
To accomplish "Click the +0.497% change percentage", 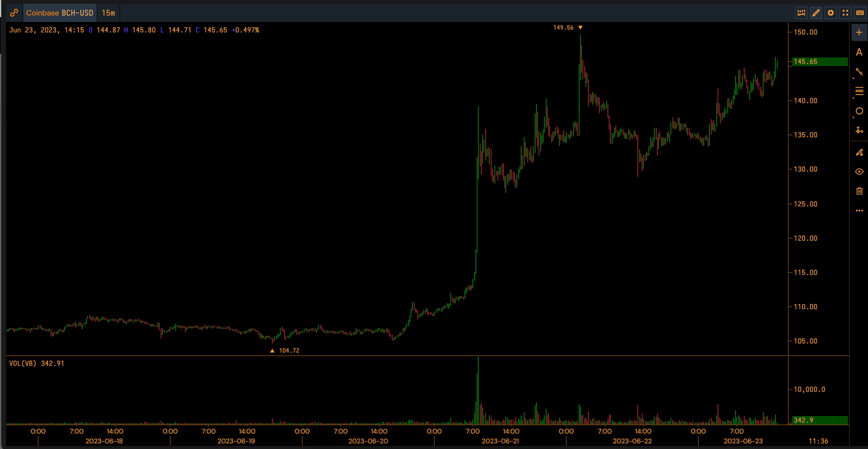I will tap(245, 30).
